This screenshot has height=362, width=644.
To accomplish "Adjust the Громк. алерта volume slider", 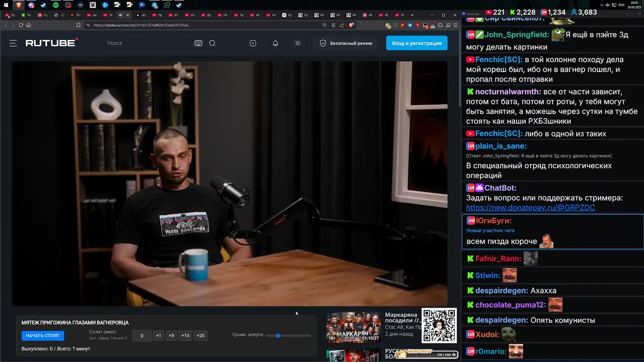I will [x=288, y=335].
